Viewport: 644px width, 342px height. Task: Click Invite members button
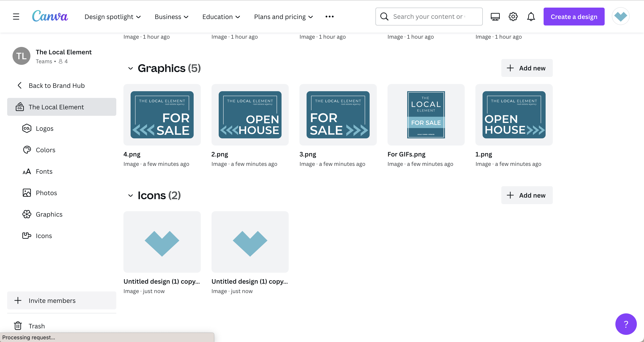point(61,300)
